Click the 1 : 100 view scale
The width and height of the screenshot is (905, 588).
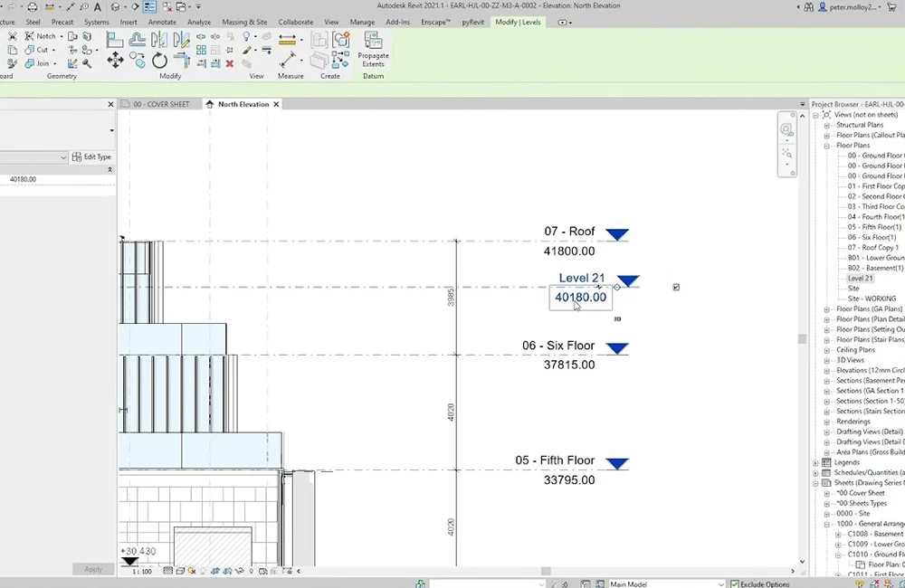pos(142,572)
